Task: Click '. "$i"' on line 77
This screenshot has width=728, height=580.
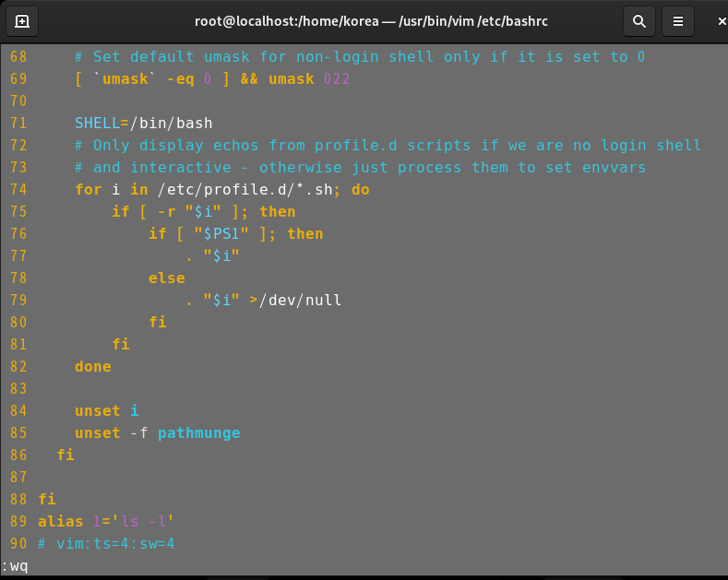Action: (x=212, y=255)
